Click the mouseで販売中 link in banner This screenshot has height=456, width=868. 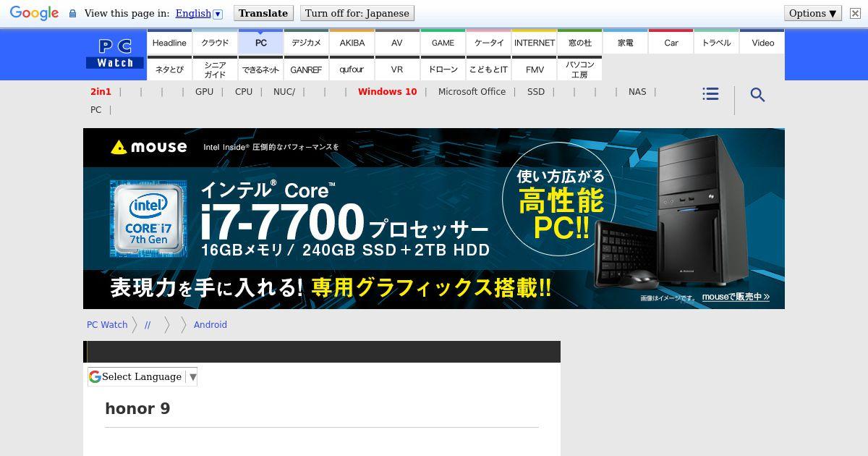click(736, 297)
